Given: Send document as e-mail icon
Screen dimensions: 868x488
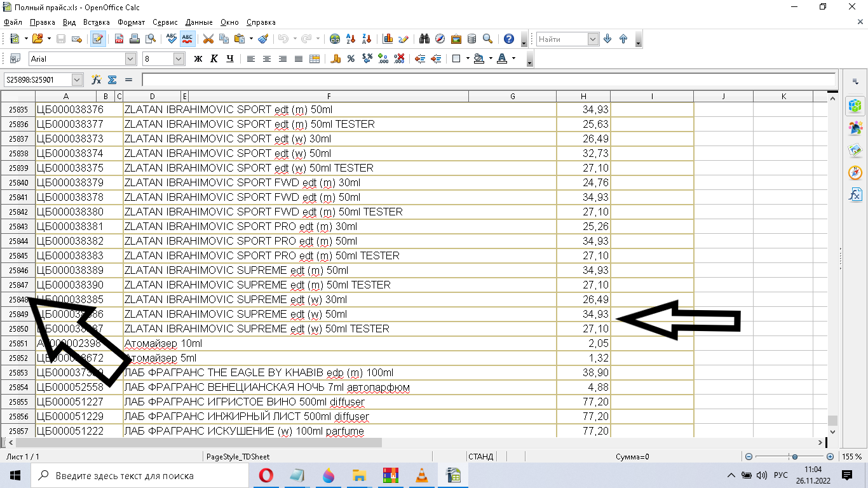Looking at the screenshot, I should point(77,39).
